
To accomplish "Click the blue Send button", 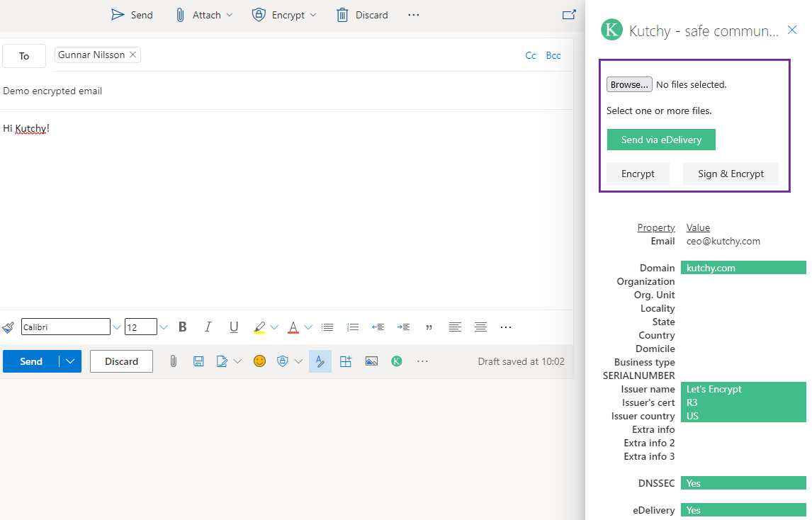I will pyautogui.click(x=31, y=361).
